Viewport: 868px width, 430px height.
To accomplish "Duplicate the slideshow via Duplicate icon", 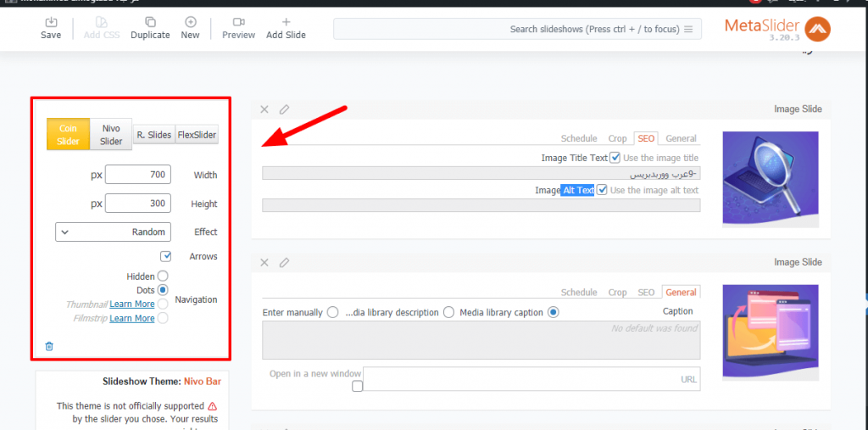I will click(150, 22).
